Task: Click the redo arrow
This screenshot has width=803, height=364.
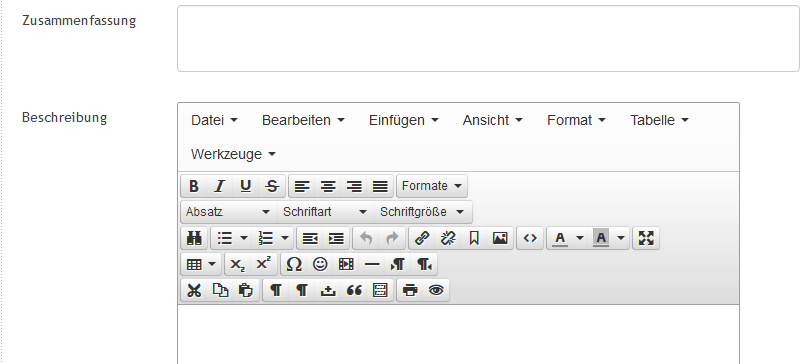Action: coord(392,238)
